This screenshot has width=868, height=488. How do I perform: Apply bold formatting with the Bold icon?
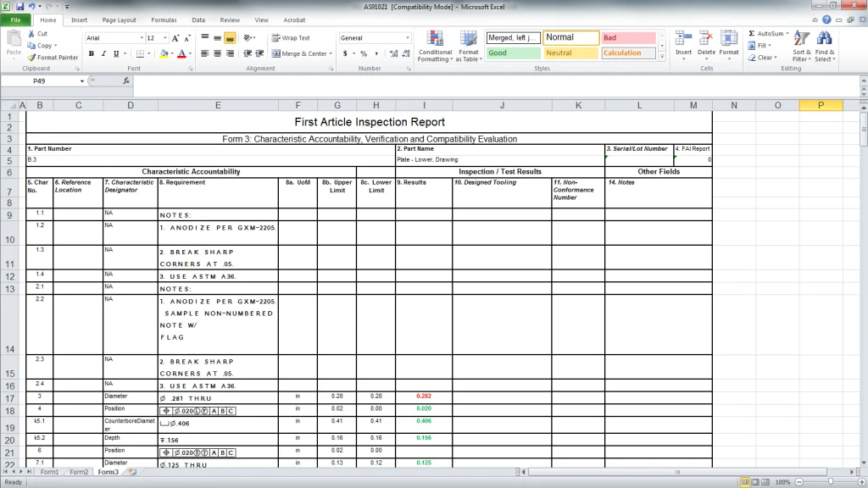(91, 53)
